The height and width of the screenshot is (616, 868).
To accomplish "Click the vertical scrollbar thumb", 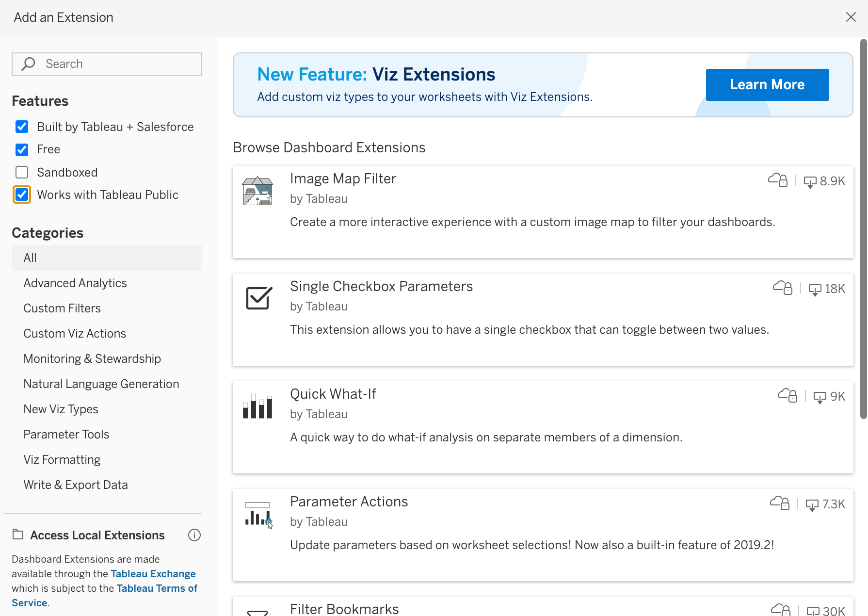I will point(863,228).
